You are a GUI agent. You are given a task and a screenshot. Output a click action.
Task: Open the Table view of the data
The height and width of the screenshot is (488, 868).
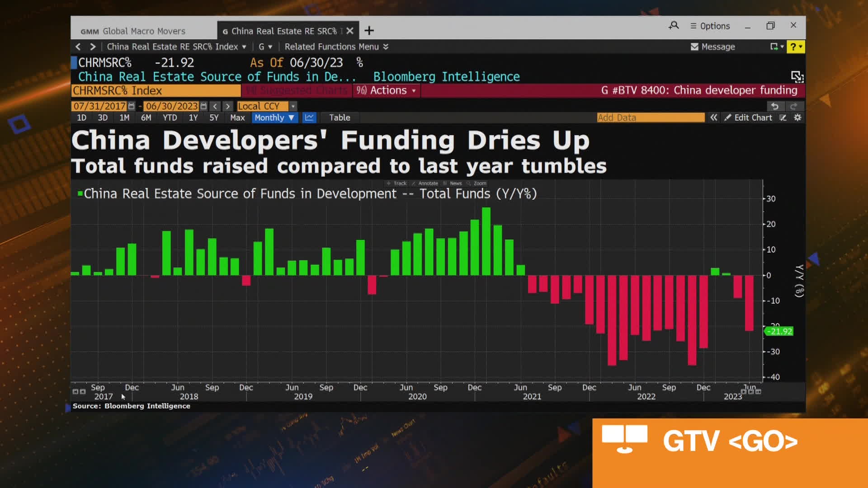coord(339,117)
